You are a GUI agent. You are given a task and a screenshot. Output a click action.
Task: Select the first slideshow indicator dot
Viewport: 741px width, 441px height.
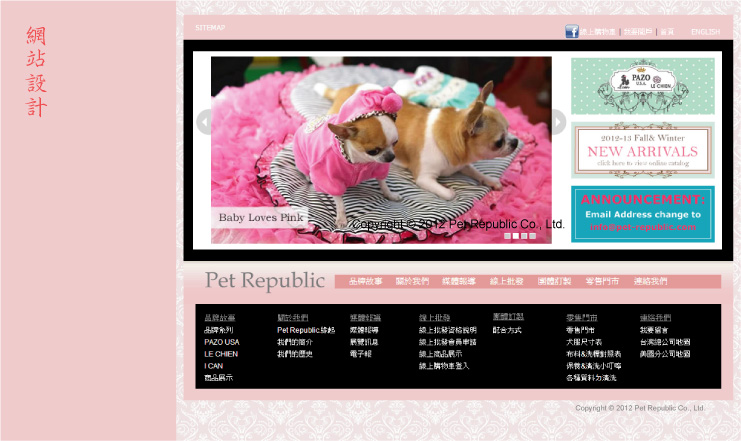tap(507, 236)
